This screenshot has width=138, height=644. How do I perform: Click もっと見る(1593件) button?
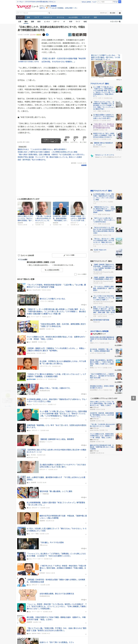[x=52, y=270]
